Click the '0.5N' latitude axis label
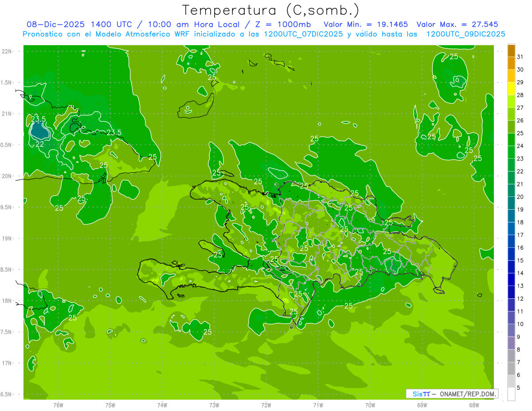Viewport: 532px width, 411px height. (x=6, y=145)
